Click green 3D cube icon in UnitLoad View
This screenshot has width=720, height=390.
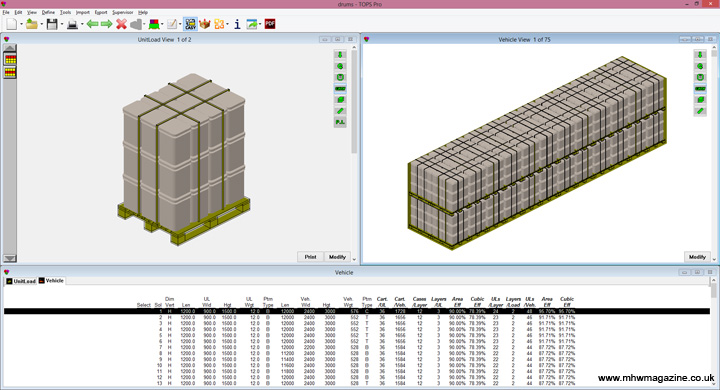click(x=340, y=100)
